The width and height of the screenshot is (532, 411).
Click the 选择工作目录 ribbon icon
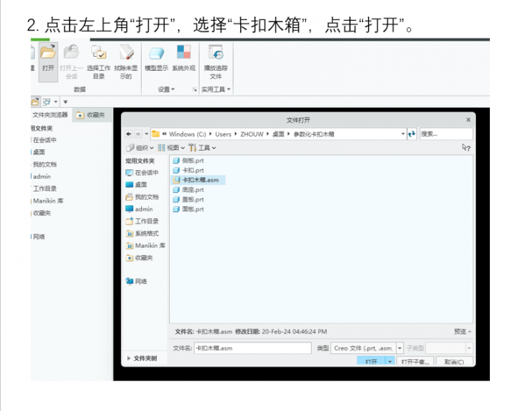click(x=98, y=53)
